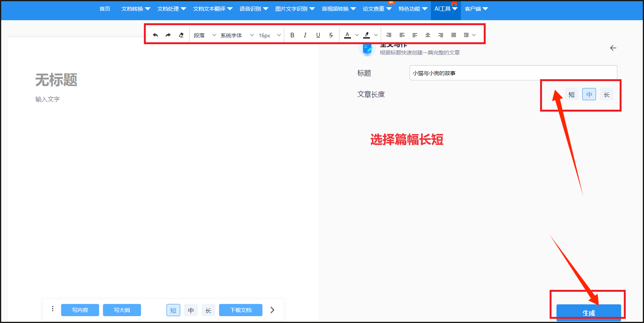This screenshot has height=323, width=644.
Task: Click the 无标题 document title placeholder
Action: point(56,80)
